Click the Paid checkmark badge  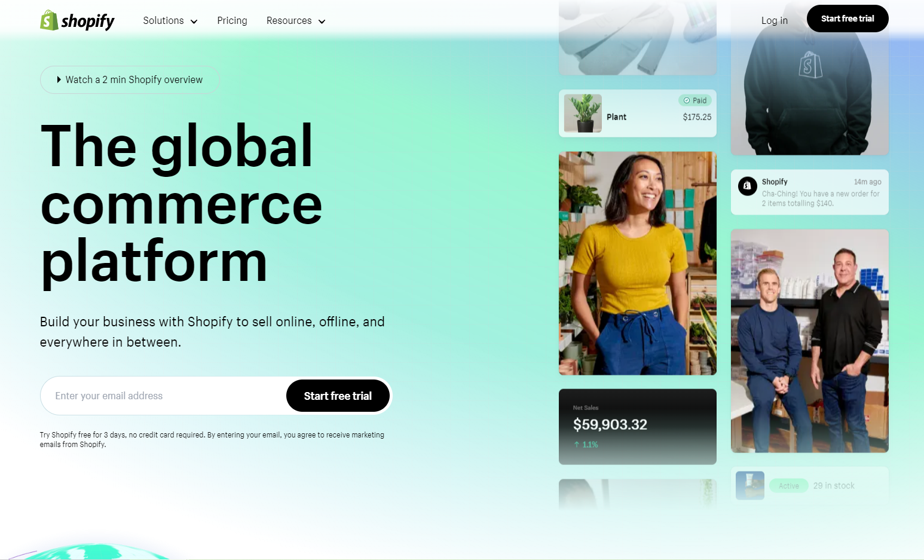695,100
